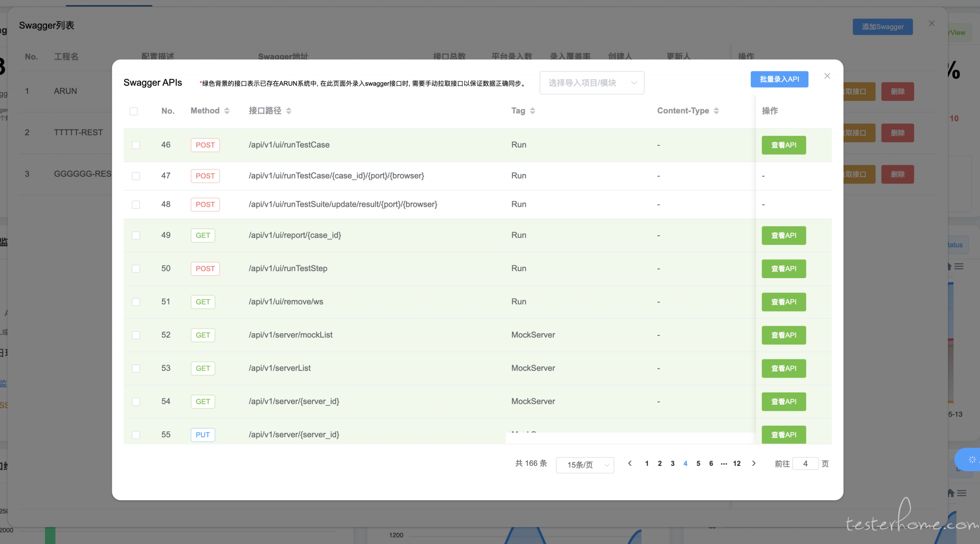980x544 pixels.
Task: Go to page 2
Action: pos(659,463)
